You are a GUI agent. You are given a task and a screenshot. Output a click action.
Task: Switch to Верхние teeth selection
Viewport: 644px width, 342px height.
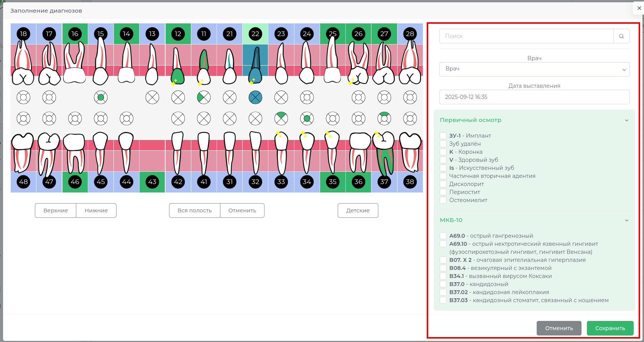(56, 210)
